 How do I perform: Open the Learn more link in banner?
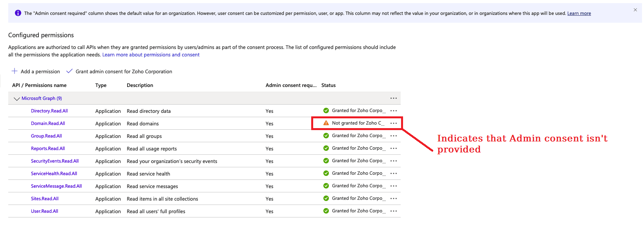(579, 13)
